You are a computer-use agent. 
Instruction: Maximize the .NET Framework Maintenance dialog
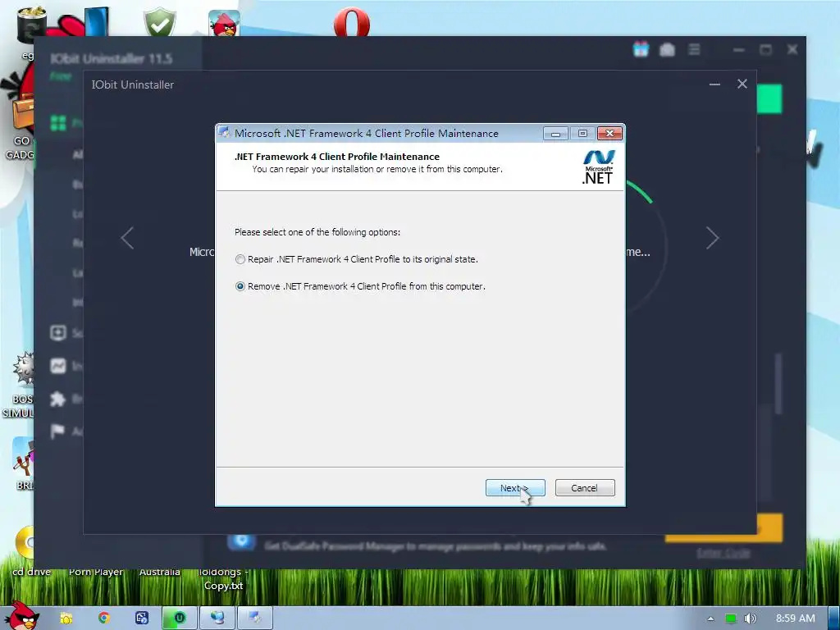582,134
